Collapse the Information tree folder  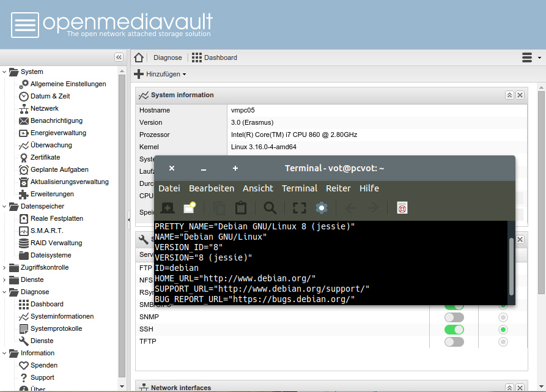(4, 353)
